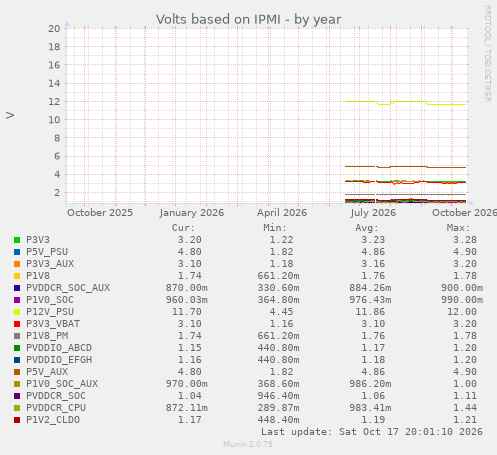This screenshot has width=497, height=455.
Task: Click the 'Munin 2.0.75' footer text
Action: point(248,444)
